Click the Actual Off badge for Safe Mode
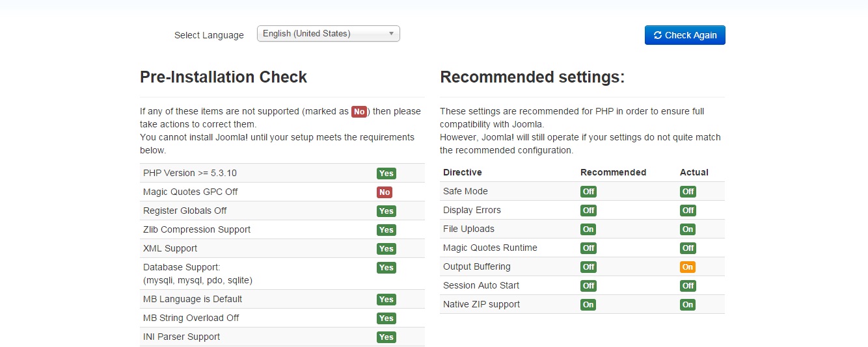This screenshot has height=347, width=868. pyautogui.click(x=688, y=192)
